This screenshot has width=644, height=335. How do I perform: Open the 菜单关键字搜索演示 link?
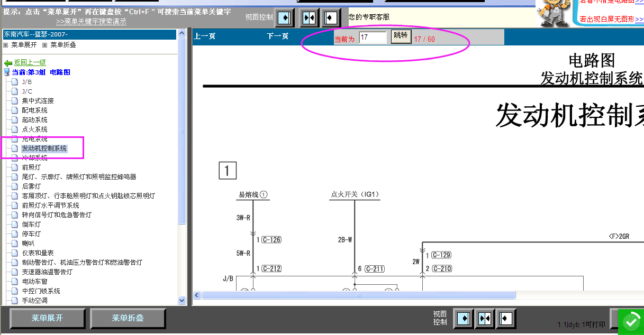[91, 22]
